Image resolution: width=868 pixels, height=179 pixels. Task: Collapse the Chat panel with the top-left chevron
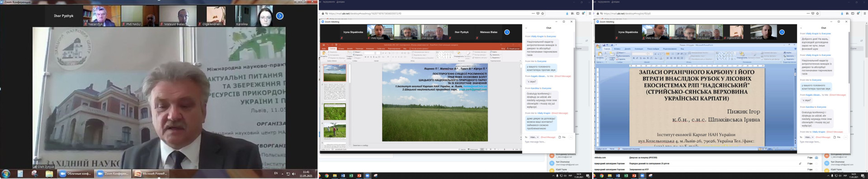click(526, 28)
